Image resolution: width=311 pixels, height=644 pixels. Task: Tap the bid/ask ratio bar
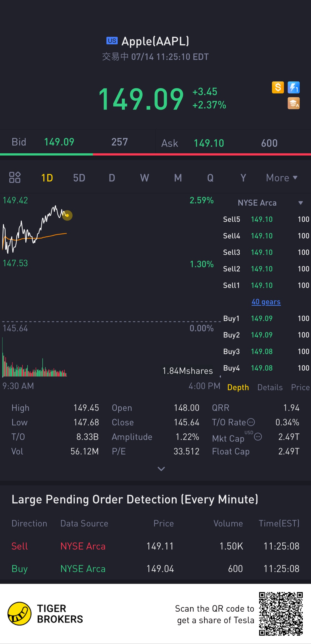tap(155, 154)
